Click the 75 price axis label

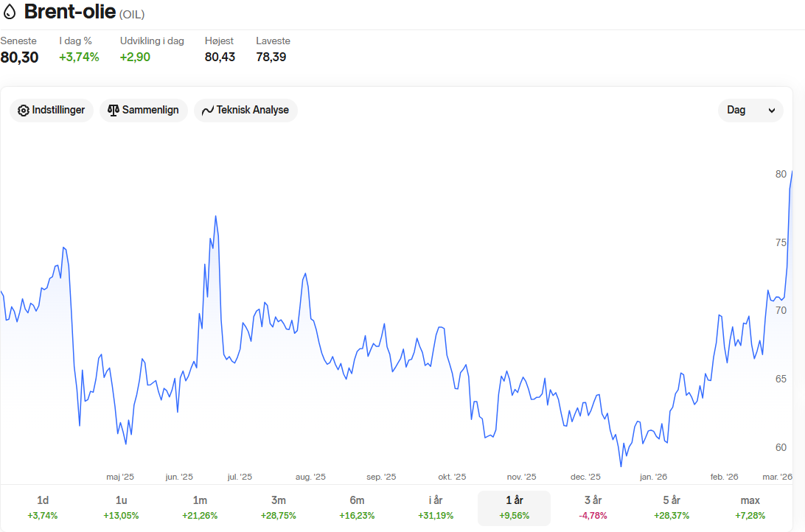tap(781, 242)
